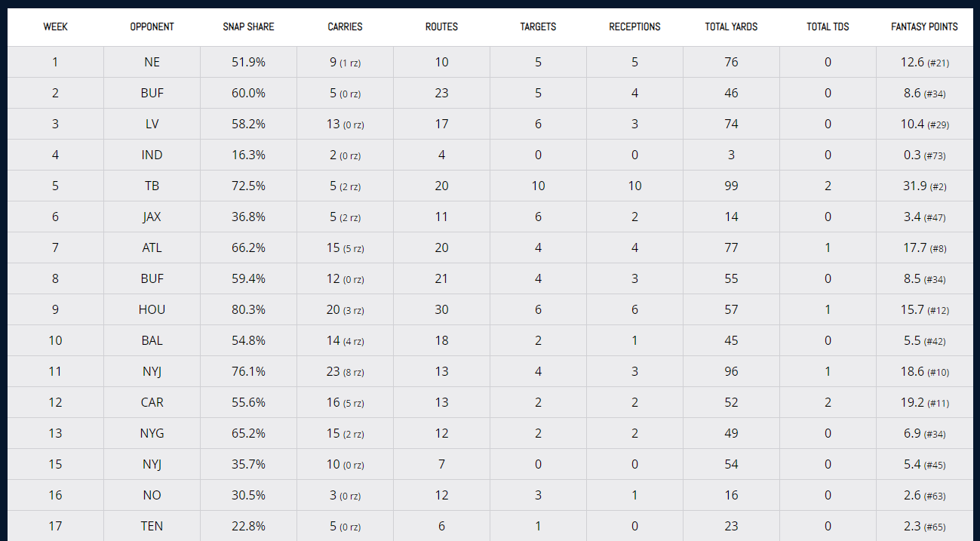This screenshot has width=980, height=541.
Task: Click the 99 total yards cell
Action: pyautogui.click(x=731, y=186)
